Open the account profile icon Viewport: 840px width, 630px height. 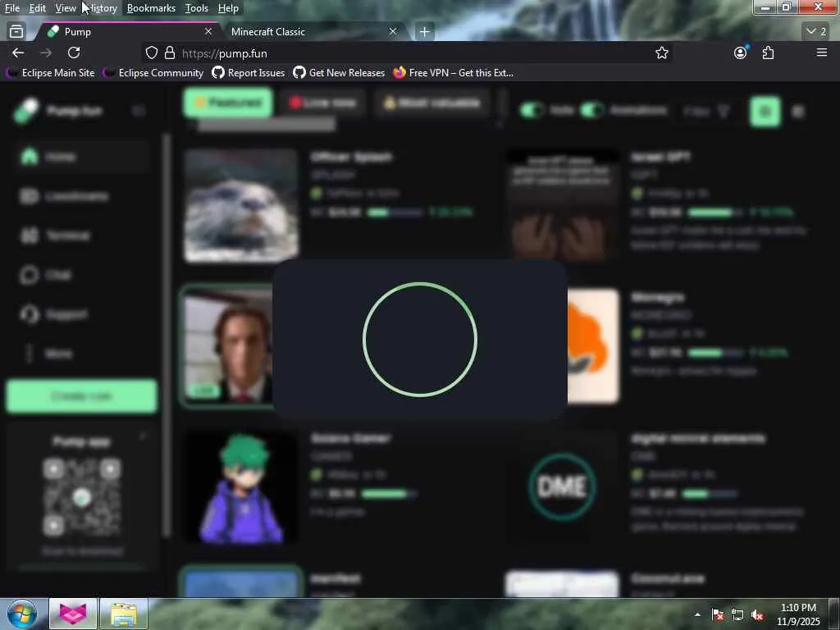741,52
